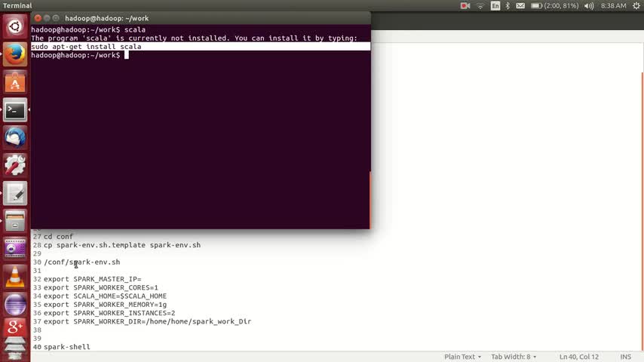This screenshot has height=362, width=644.
Task: Click the 'export SPARK_WORKER_DIR' line
Action: [x=148, y=321]
